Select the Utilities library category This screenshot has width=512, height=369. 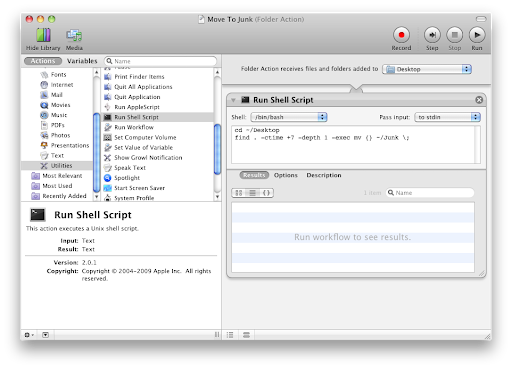point(57,166)
